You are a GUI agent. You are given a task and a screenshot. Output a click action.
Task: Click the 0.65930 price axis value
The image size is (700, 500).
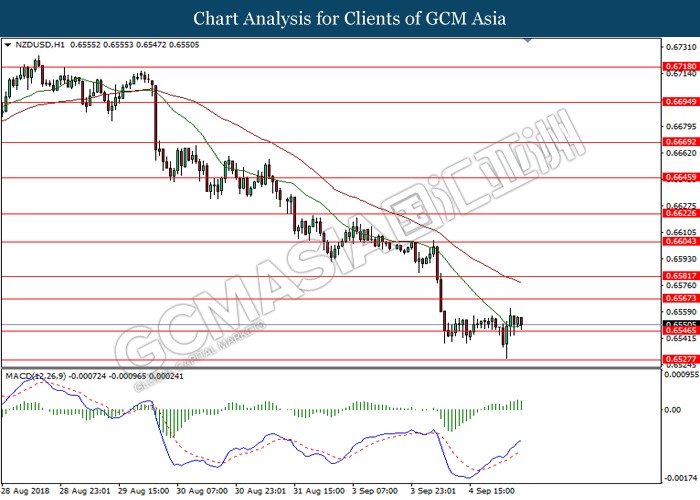coord(681,259)
